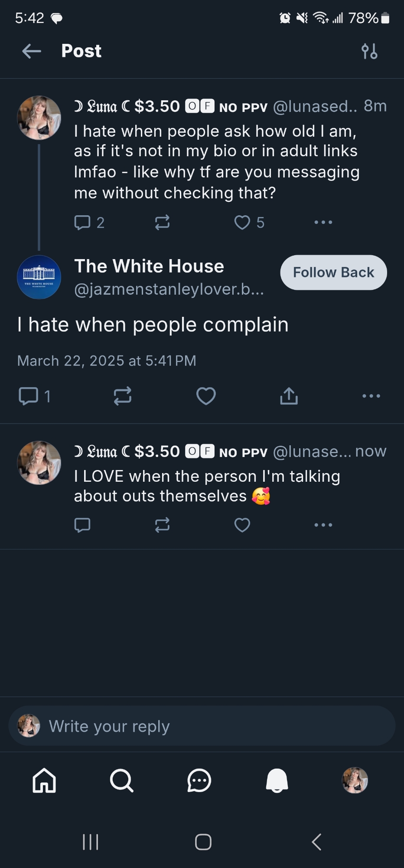The height and width of the screenshot is (868, 404).
Task: Open the Chat messages tab
Action: pyautogui.click(x=199, y=780)
